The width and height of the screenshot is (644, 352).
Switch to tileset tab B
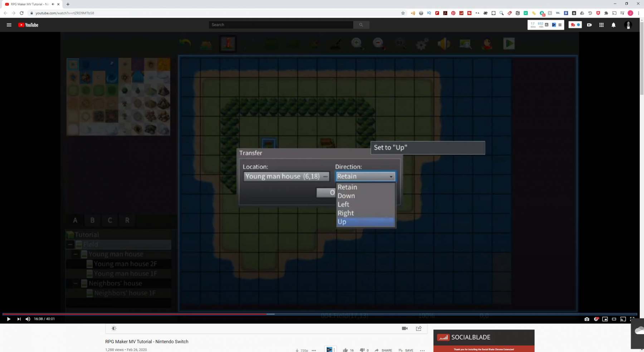pyautogui.click(x=93, y=220)
